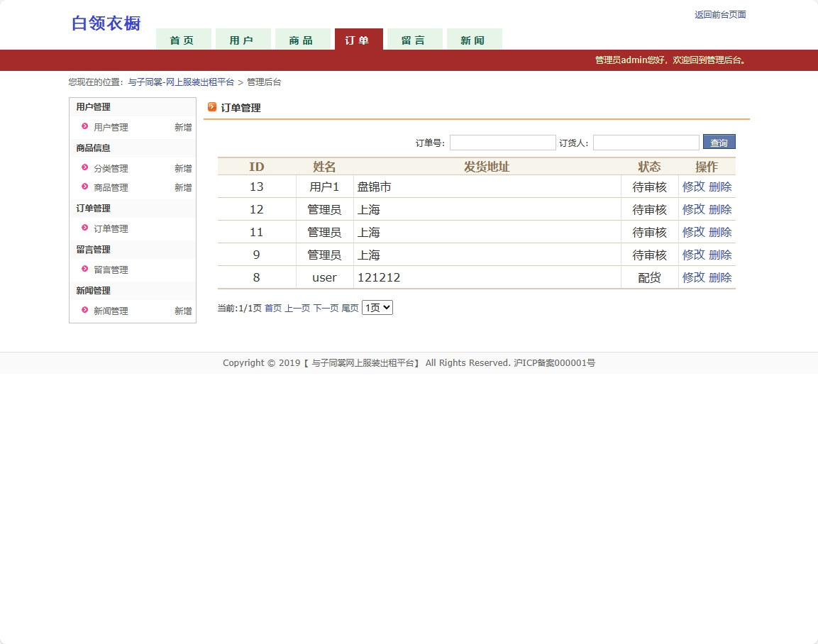Click 新增 next to 商品管理

click(182, 187)
